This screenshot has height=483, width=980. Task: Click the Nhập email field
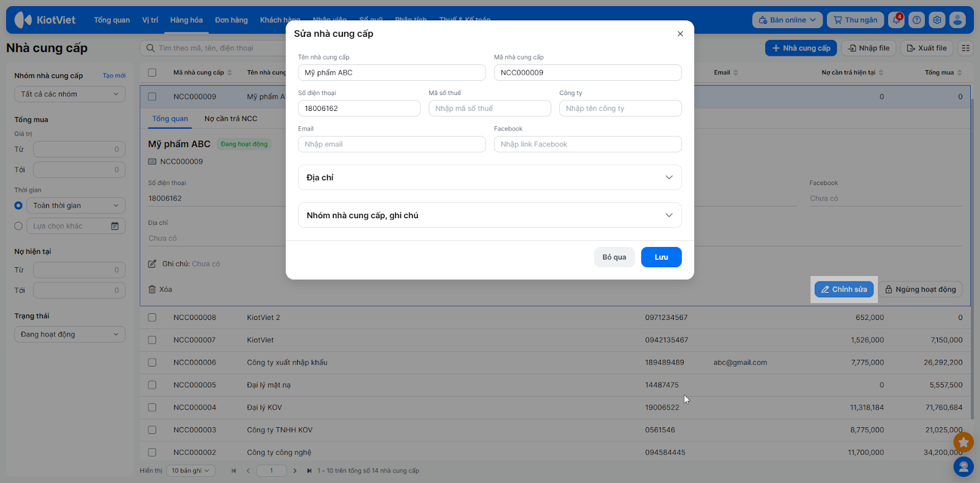point(392,144)
